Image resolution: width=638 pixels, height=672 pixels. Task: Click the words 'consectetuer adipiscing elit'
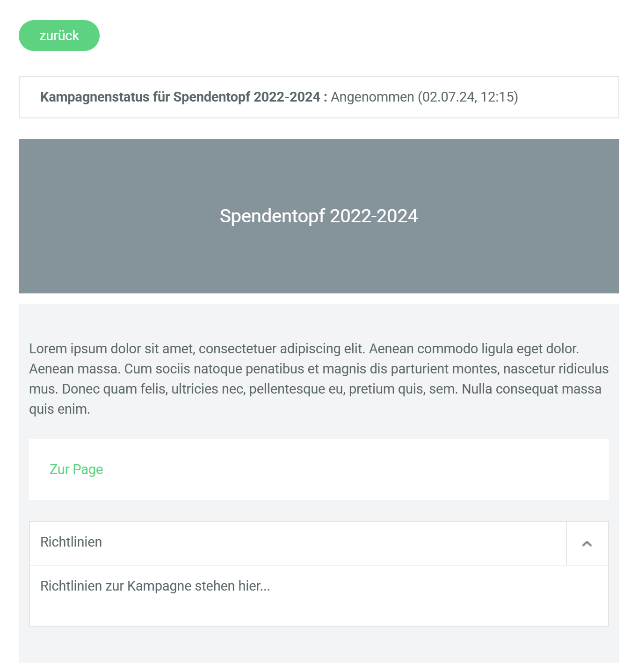tap(282, 349)
